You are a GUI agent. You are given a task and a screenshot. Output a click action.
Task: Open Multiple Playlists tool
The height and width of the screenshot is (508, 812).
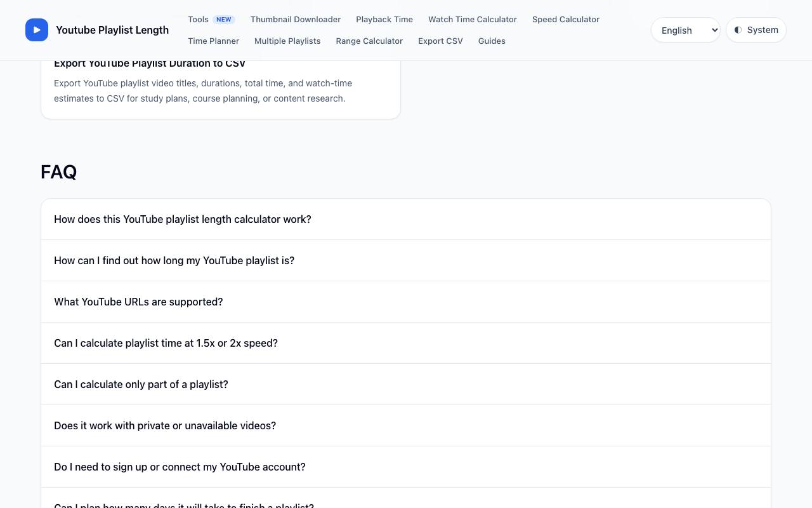click(x=287, y=41)
